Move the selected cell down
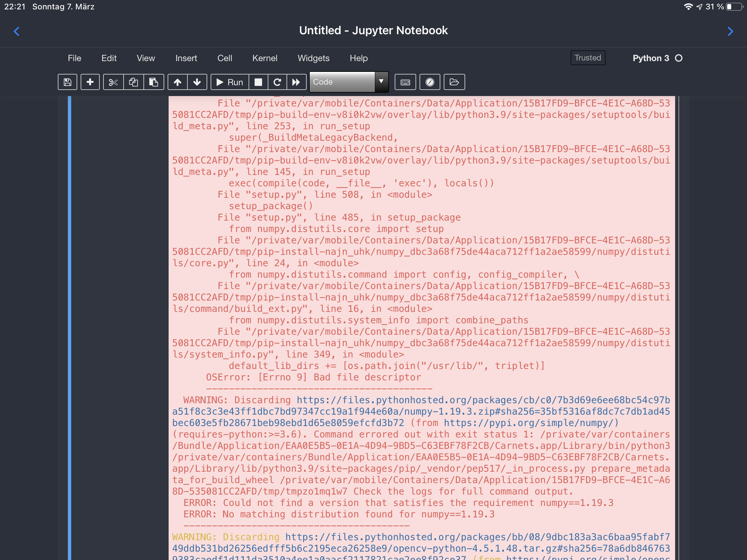 coord(197,82)
